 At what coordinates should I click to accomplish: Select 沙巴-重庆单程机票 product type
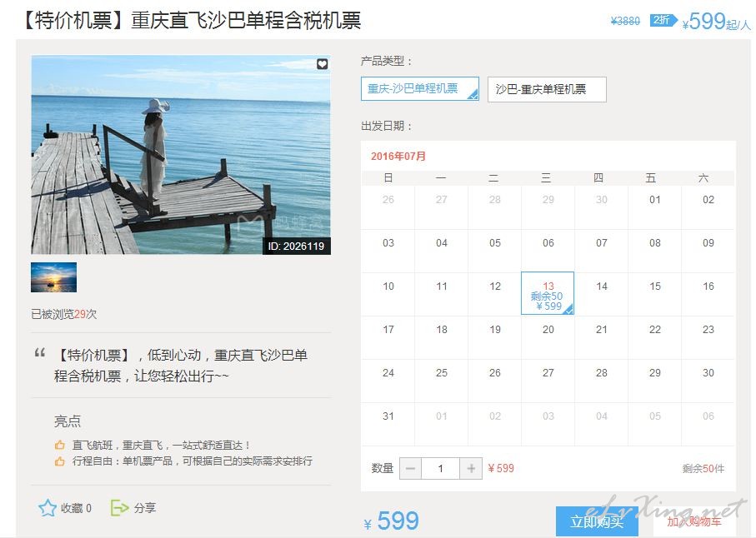pyautogui.click(x=547, y=89)
